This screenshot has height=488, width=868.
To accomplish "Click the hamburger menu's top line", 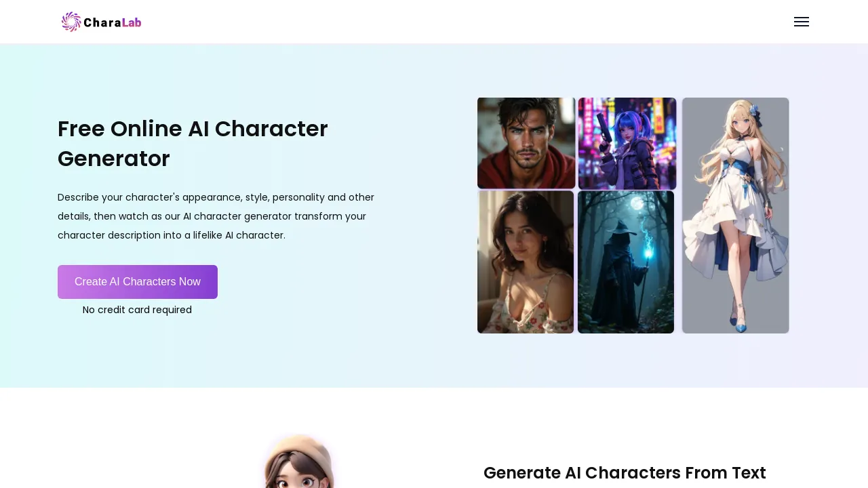I will tap(802, 18).
